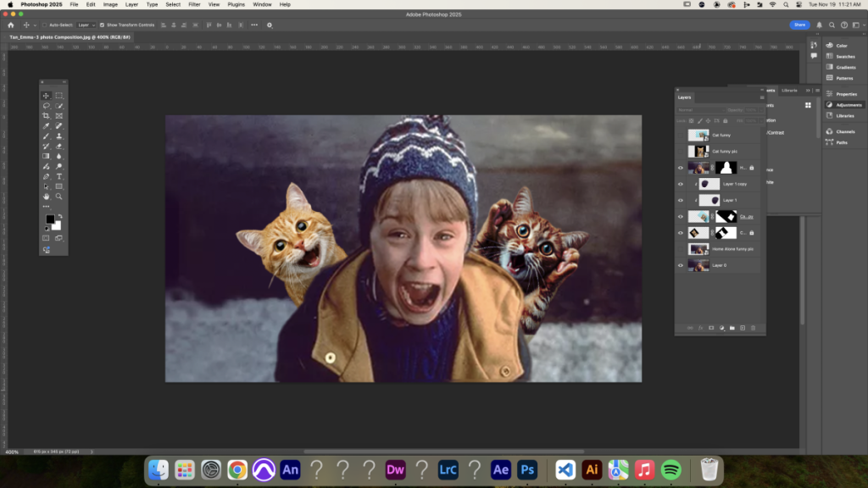
Task: Select the Spot Healing Brush tool
Action: point(59,126)
